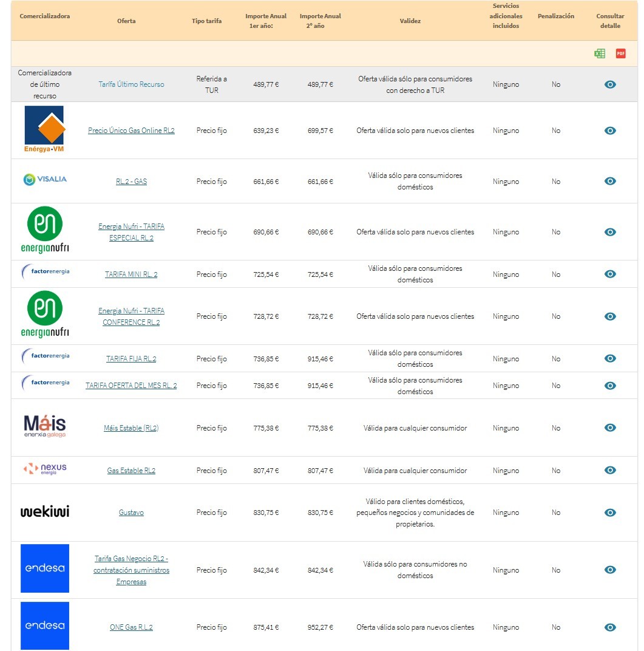
Task: Select the 775,38 € first-year amount
Action: pyautogui.click(x=266, y=428)
